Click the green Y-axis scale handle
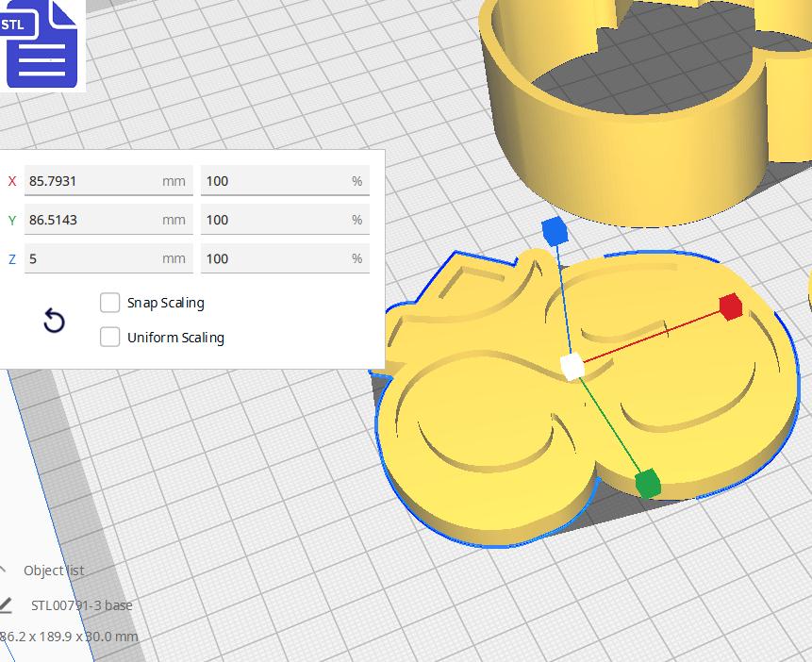This screenshot has height=662, width=812. 647,484
